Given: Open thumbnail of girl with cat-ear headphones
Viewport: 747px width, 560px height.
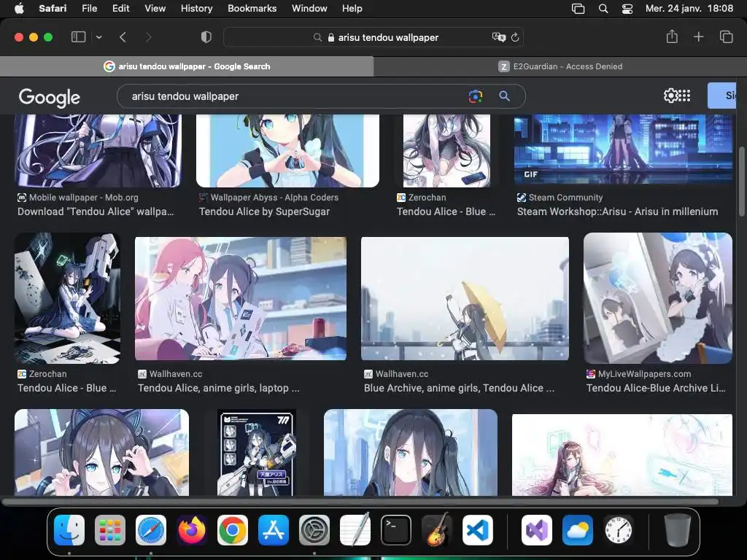Looking at the screenshot, I should pos(102,452).
